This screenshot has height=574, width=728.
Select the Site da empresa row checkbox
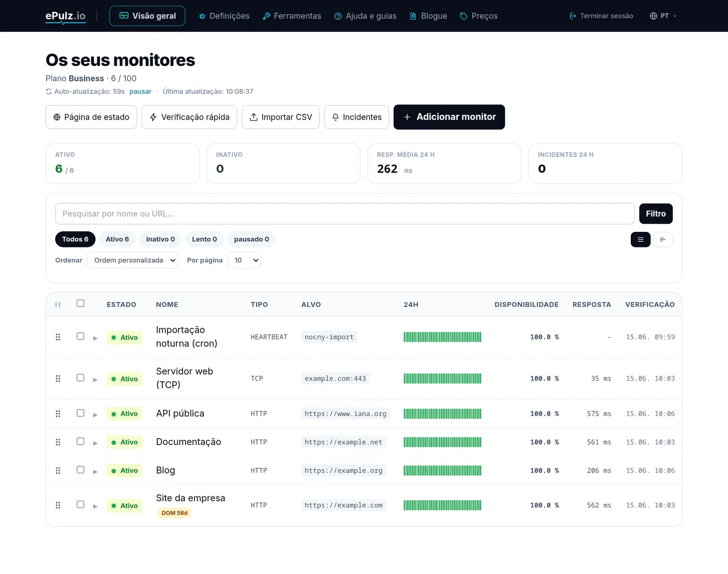81,504
